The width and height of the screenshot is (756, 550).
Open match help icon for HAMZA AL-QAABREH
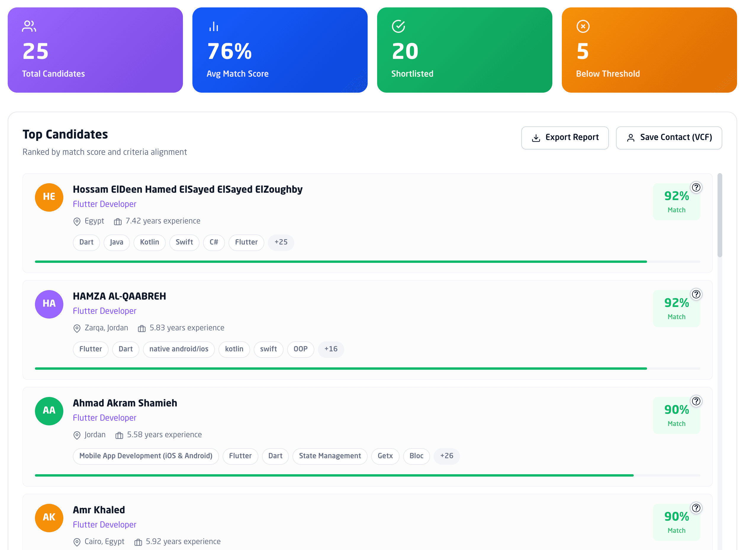point(696,294)
